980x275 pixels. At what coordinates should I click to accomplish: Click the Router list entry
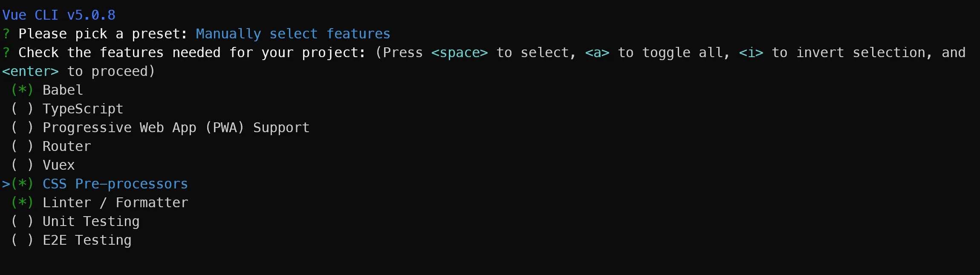(x=67, y=146)
